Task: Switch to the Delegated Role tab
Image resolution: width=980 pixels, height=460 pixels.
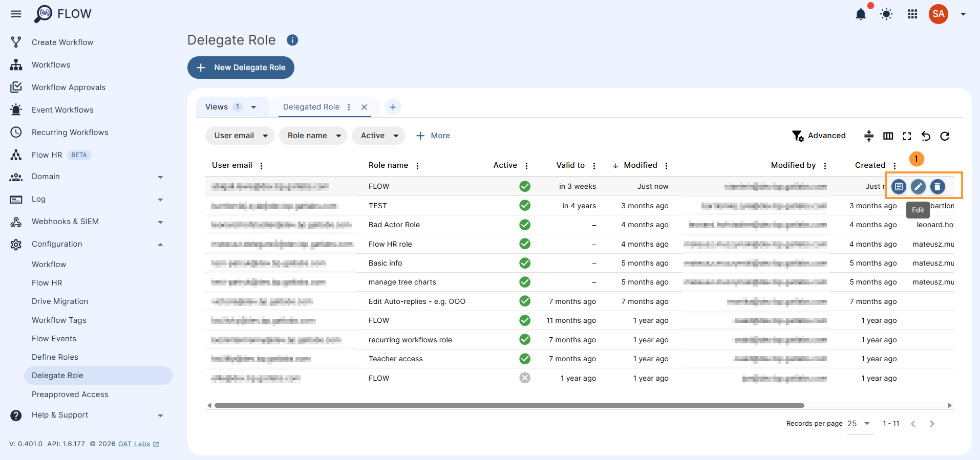Action: point(311,107)
